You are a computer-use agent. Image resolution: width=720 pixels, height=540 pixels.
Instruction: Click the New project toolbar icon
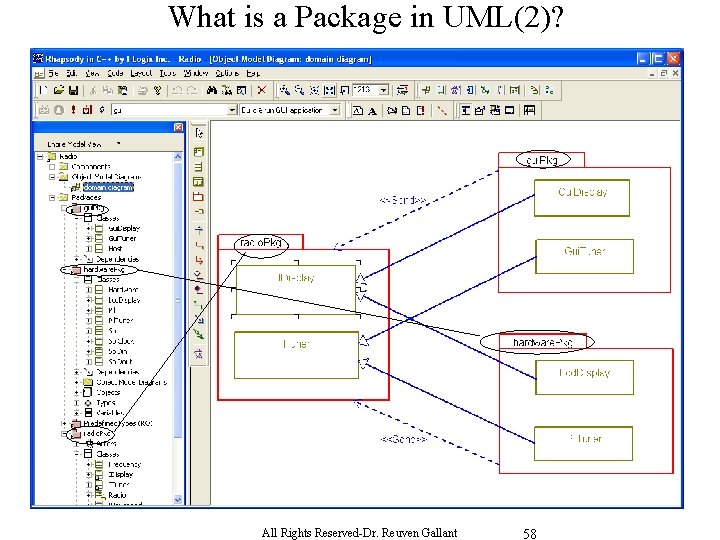[44, 90]
